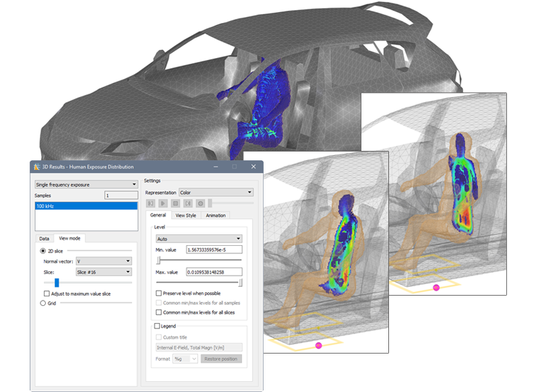The height and width of the screenshot is (392, 536).
Task: Click the pink marker under the left viewport
Action: (x=319, y=345)
